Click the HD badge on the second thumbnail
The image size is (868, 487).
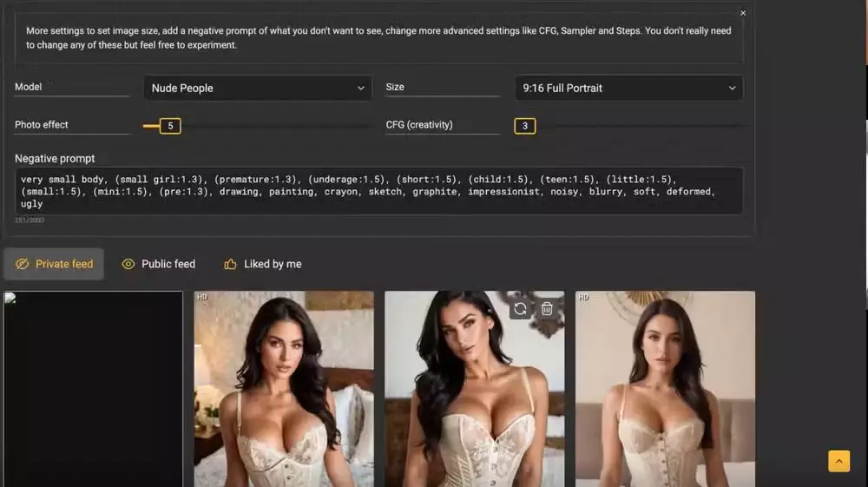point(202,297)
